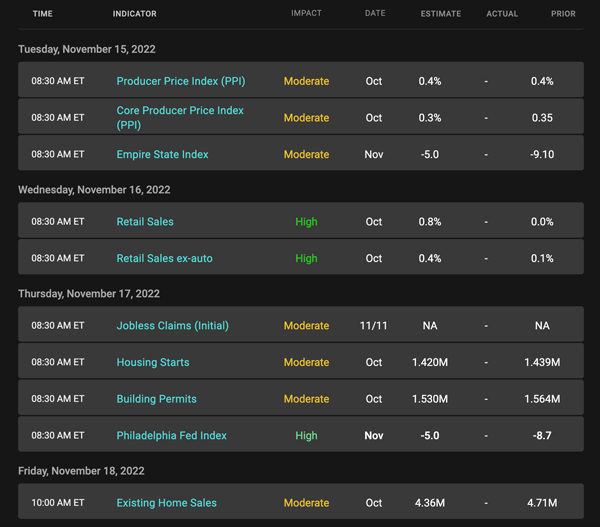The width and height of the screenshot is (600, 527).
Task: Click the Tuesday, November 15, 2022 heading
Action: click(x=87, y=49)
